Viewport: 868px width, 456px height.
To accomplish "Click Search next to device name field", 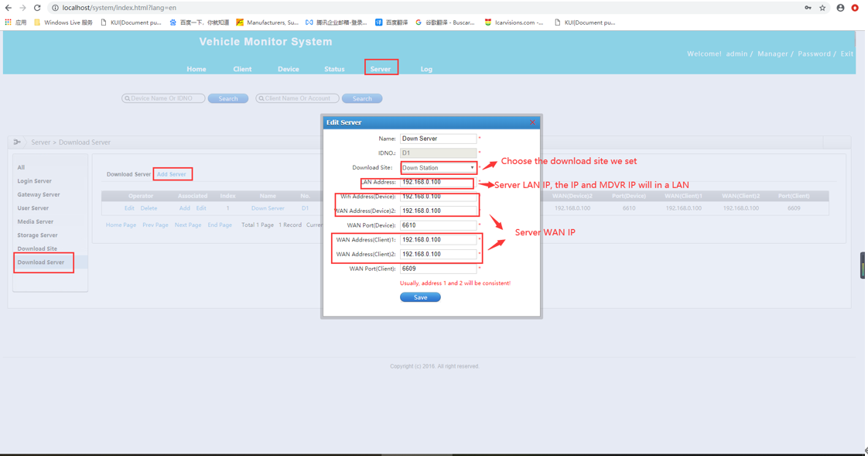I will pos(228,98).
